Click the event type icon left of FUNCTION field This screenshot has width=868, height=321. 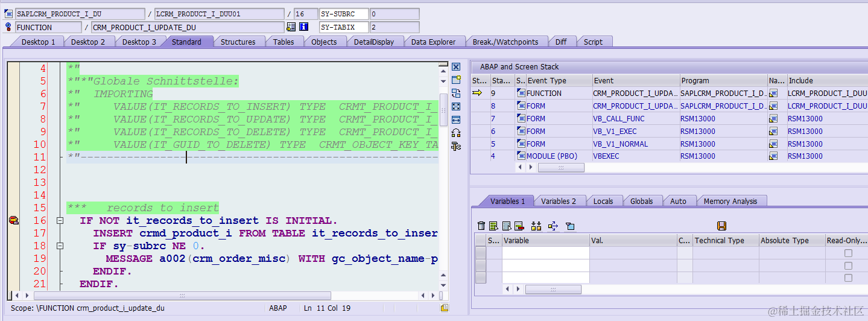(x=8, y=27)
